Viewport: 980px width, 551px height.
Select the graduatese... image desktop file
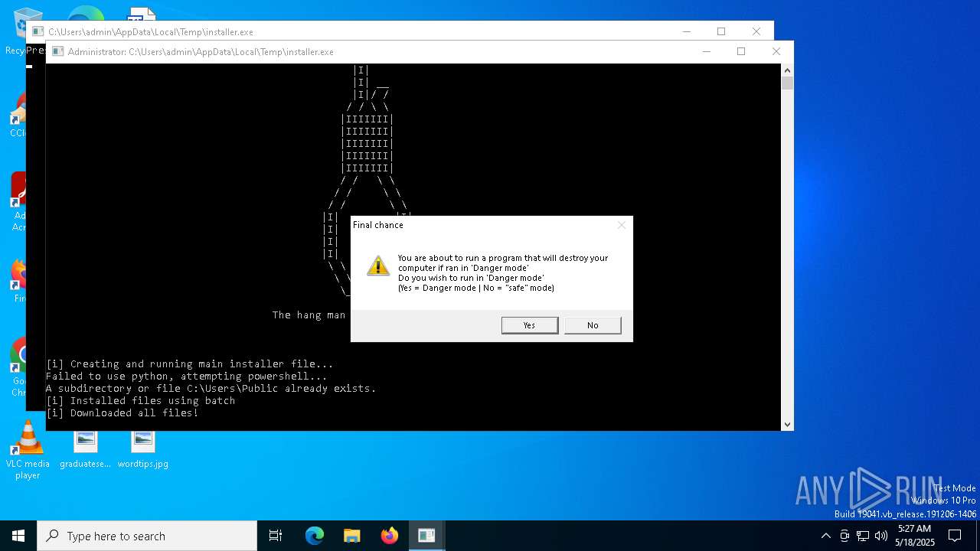86,450
